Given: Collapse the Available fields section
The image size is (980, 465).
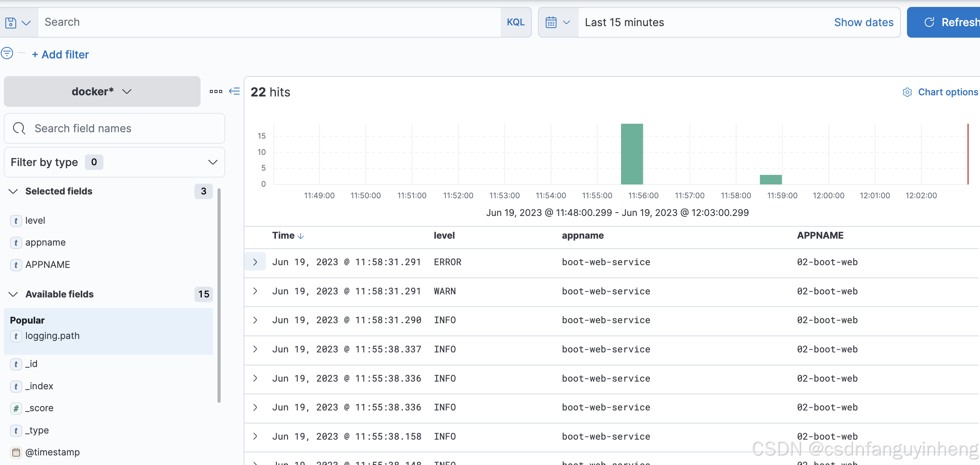Looking at the screenshot, I should [13, 294].
